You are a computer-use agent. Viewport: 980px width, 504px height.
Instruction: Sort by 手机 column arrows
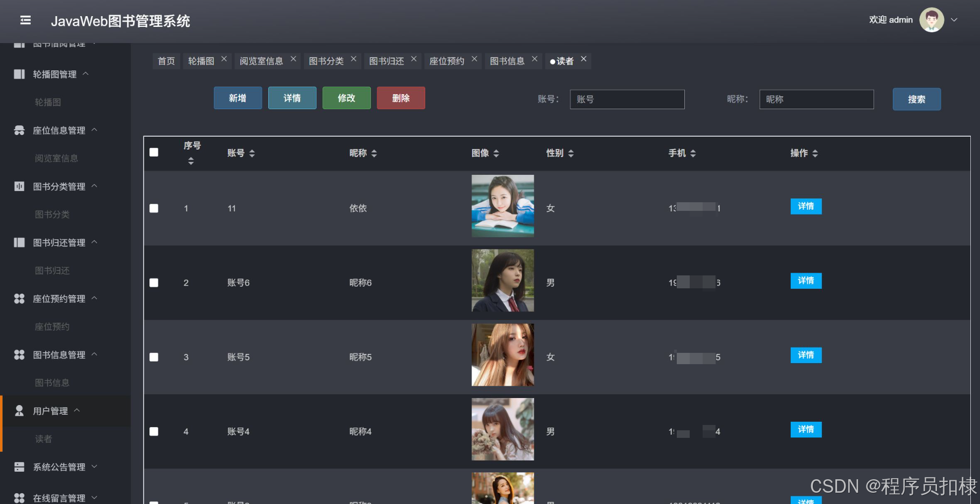pyautogui.click(x=693, y=153)
